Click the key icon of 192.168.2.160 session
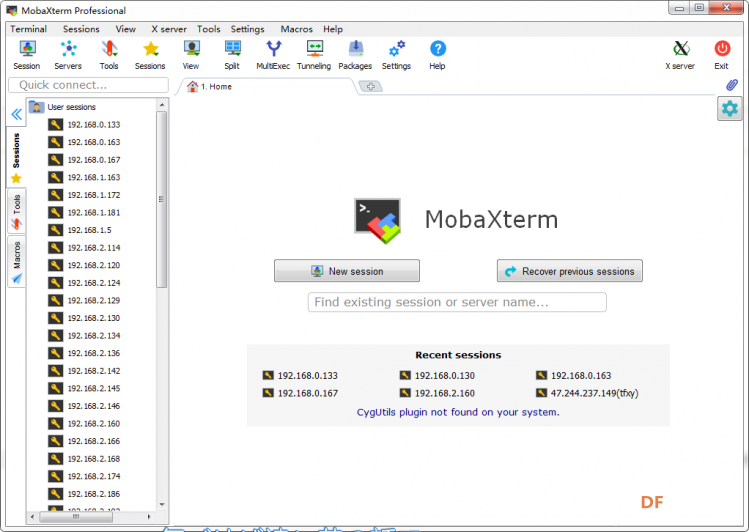 (55, 424)
